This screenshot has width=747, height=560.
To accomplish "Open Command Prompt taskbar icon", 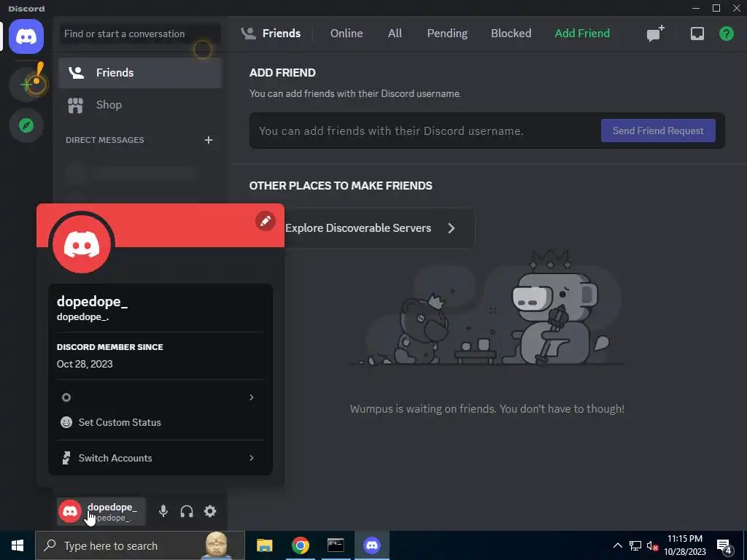I will (x=336, y=545).
